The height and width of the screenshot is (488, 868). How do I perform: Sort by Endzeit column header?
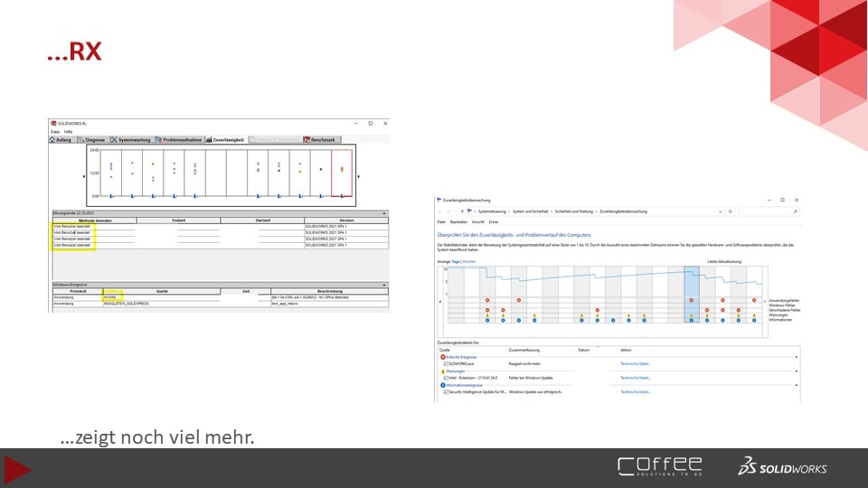click(x=178, y=221)
